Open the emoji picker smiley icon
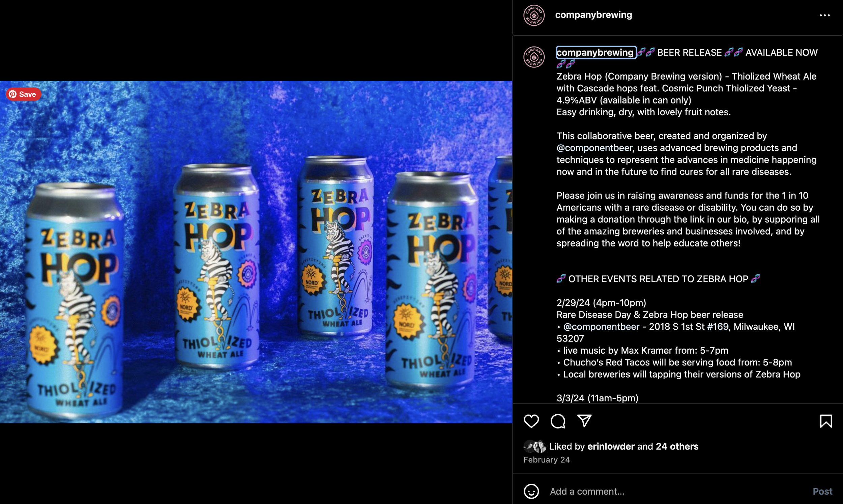This screenshot has width=843, height=504. click(531, 491)
